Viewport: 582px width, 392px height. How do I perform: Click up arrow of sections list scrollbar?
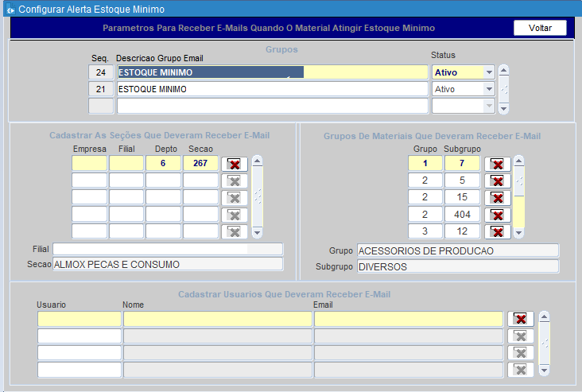tap(258, 161)
